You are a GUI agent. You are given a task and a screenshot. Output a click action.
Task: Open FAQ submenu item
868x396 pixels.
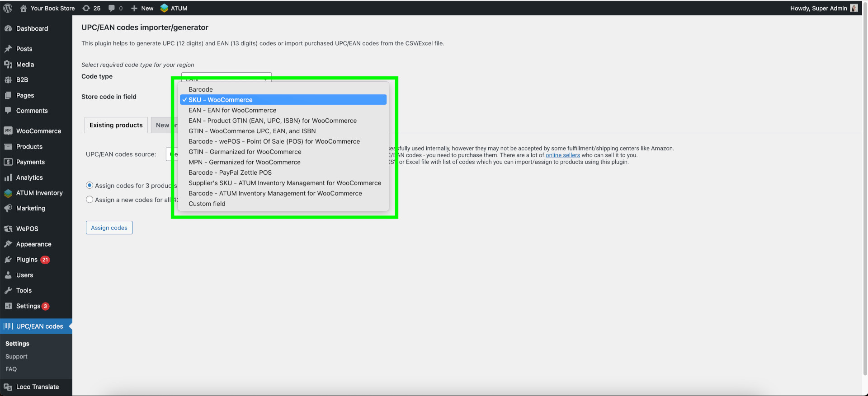pos(11,369)
